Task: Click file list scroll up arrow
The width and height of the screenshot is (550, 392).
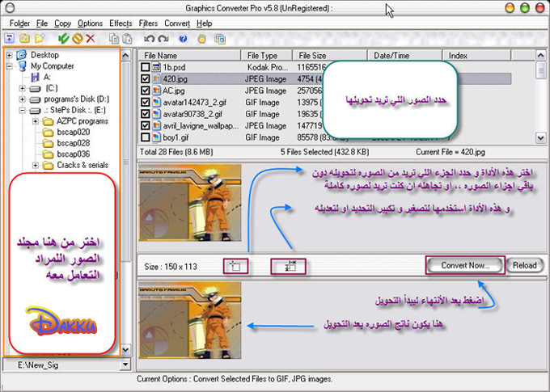Action: pyautogui.click(x=540, y=56)
